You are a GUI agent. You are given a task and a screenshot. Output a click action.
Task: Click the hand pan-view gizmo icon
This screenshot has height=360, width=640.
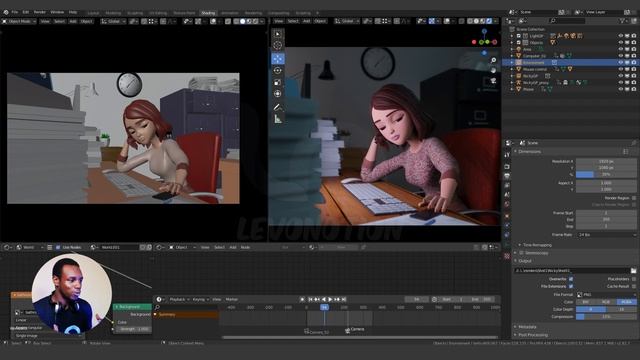(x=493, y=70)
